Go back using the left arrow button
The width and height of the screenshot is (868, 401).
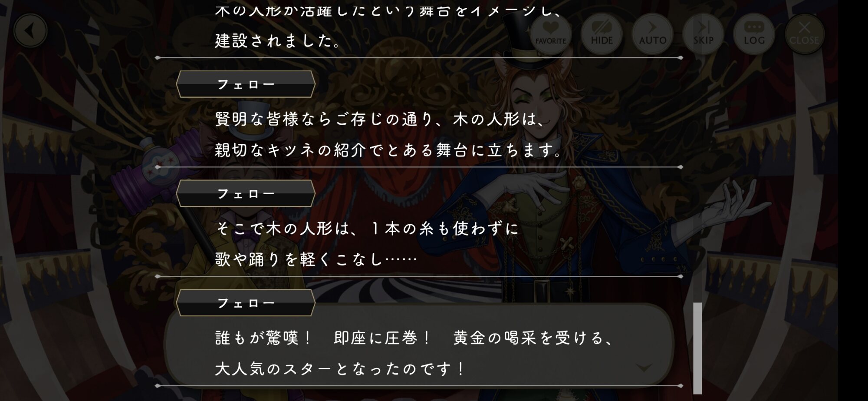click(x=30, y=31)
